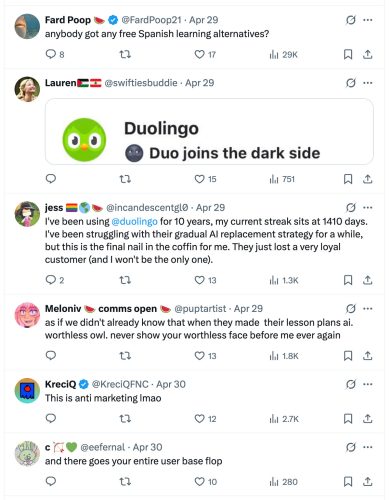Open more options on Fard Poop's tweet

(x=368, y=20)
